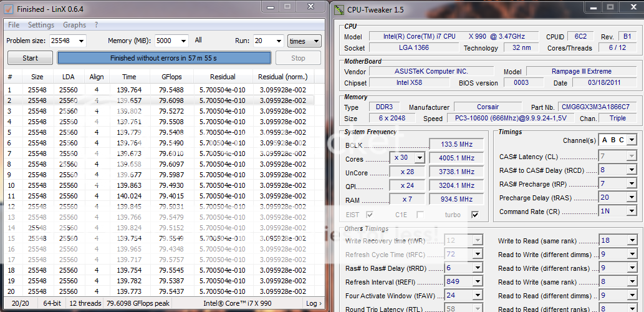Open the Refresh Cycle Time (tRFC) dropdown

pyautogui.click(x=478, y=255)
